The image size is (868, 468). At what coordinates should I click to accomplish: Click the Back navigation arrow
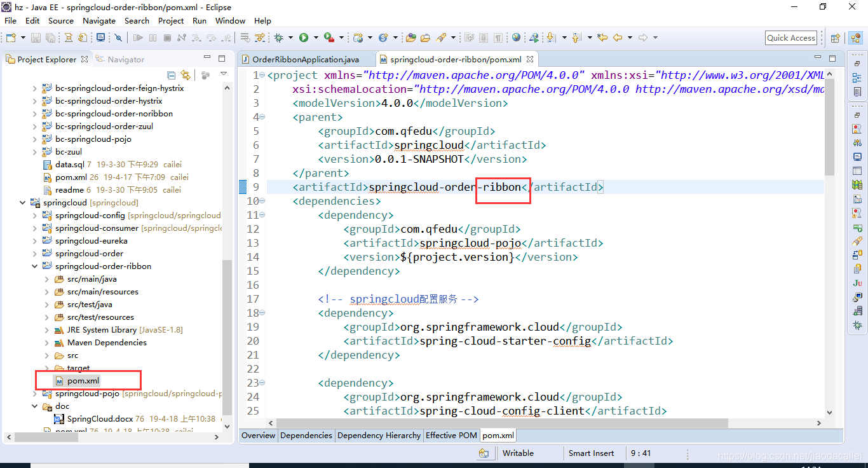click(618, 38)
